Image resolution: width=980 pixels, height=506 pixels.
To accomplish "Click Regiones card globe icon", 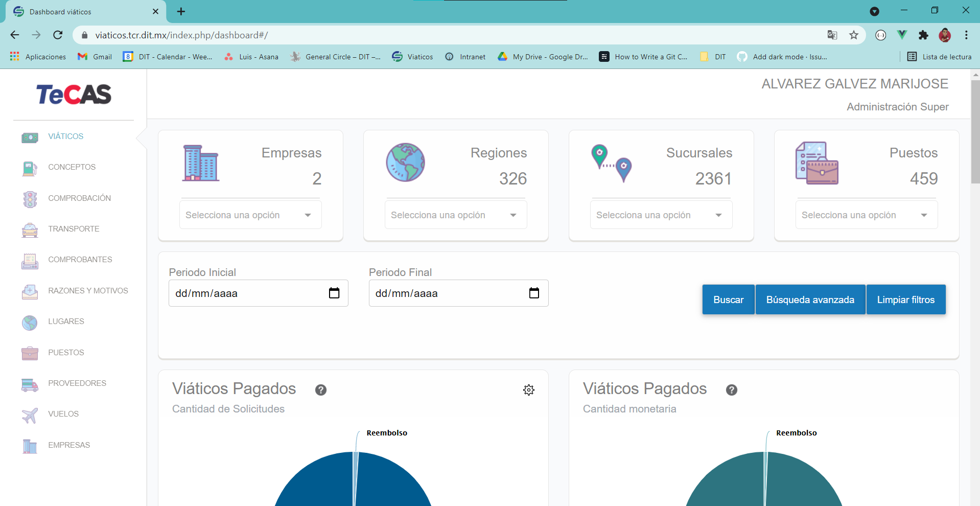I will click(406, 163).
